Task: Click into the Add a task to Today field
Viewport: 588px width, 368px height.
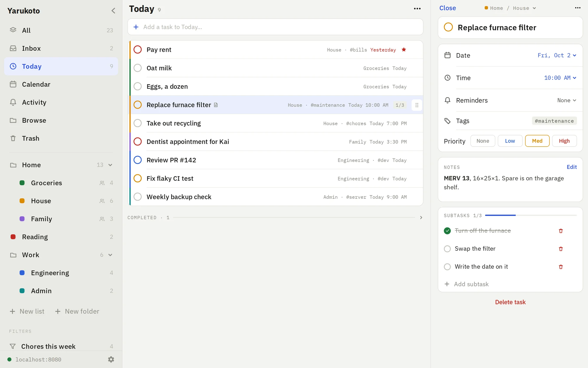Action: pyautogui.click(x=275, y=27)
